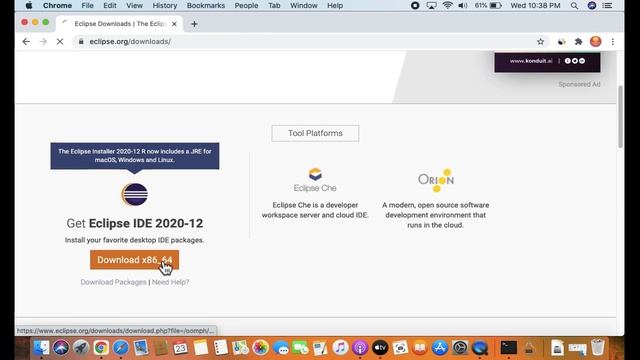Open the Siri icon in menu bar
This screenshot has width=640, height=360.
(x=592, y=6)
